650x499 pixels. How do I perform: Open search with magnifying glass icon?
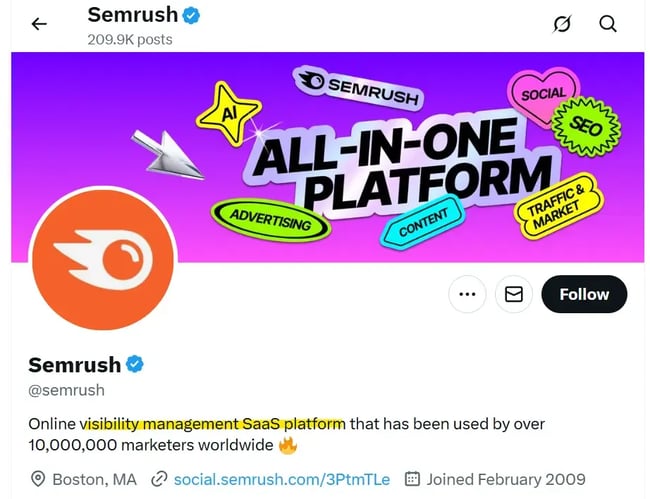pyautogui.click(x=608, y=24)
